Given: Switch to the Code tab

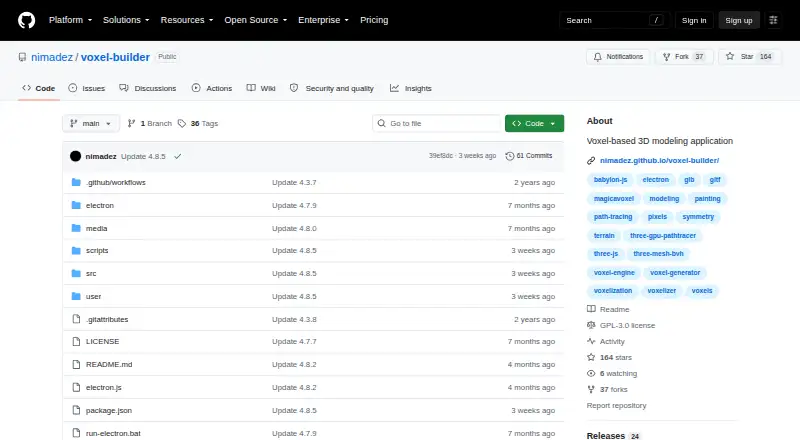Looking at the screenshot, I should [x=39, y=88].
